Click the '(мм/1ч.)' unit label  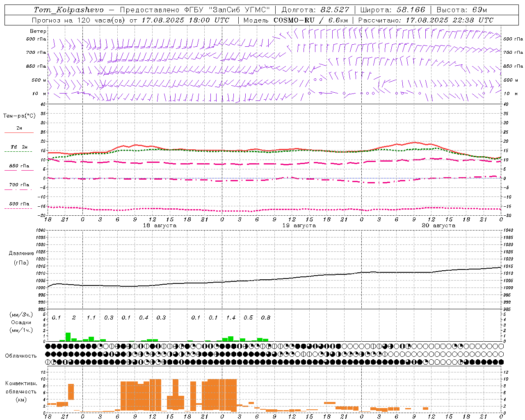pos(21,330)
